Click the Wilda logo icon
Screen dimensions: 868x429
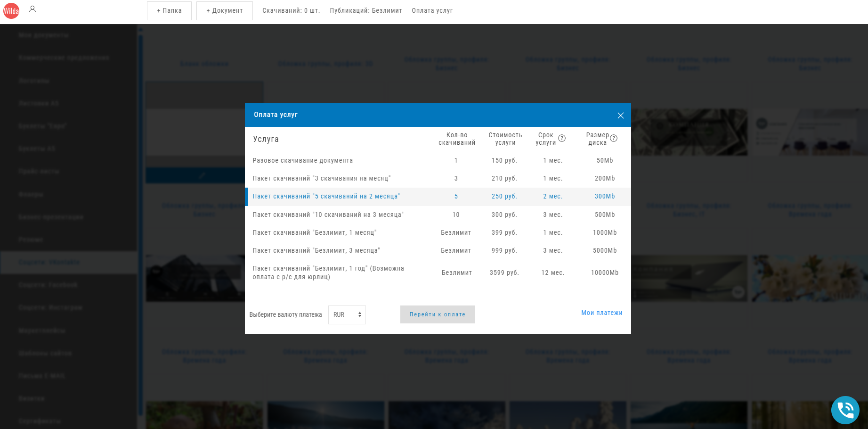(x=11, y=11)
